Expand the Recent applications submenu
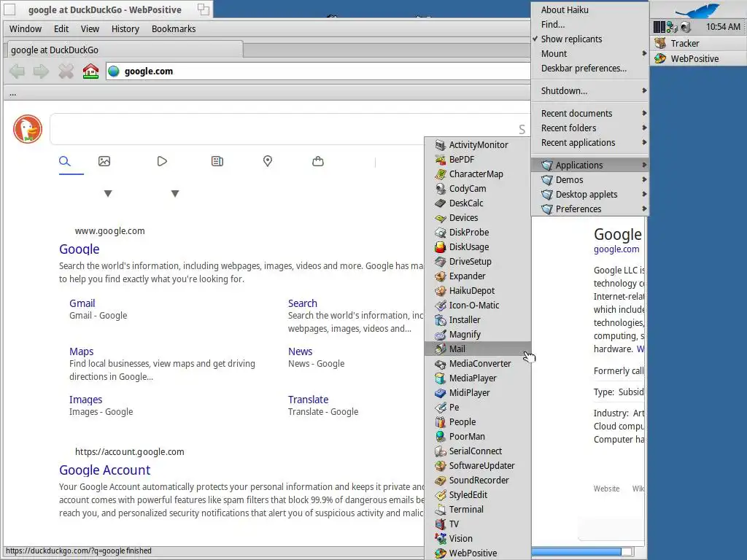This screenshot has width=747, height=560. point(589,143)
